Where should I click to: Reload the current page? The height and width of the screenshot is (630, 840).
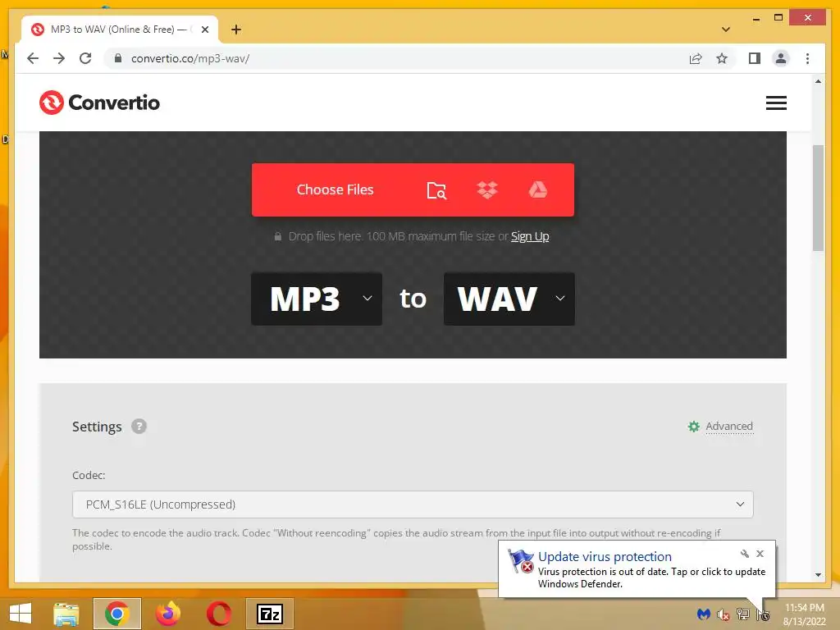pyautogui.click(x=85, y=58)
